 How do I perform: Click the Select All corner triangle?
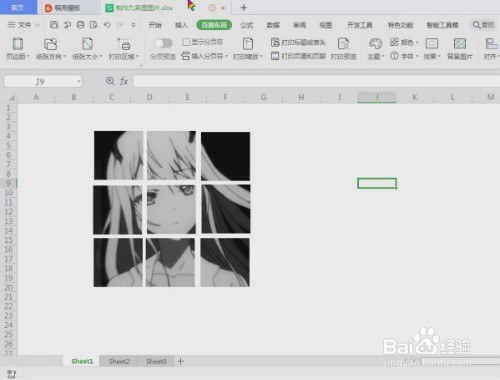[11, 97]
